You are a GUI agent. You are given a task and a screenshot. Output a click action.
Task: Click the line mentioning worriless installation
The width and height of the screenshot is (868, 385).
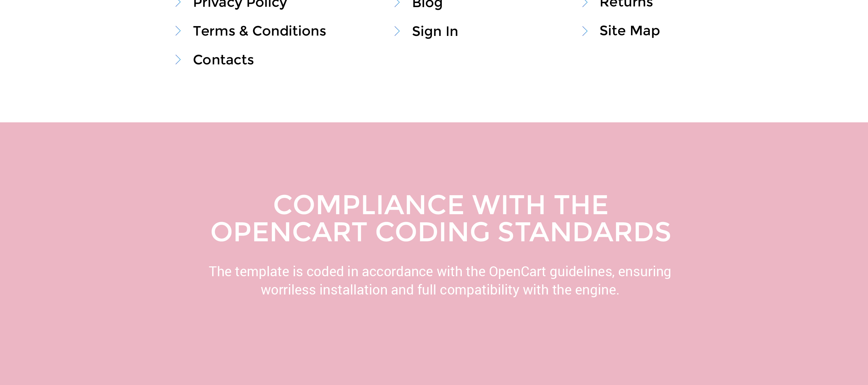440,290
